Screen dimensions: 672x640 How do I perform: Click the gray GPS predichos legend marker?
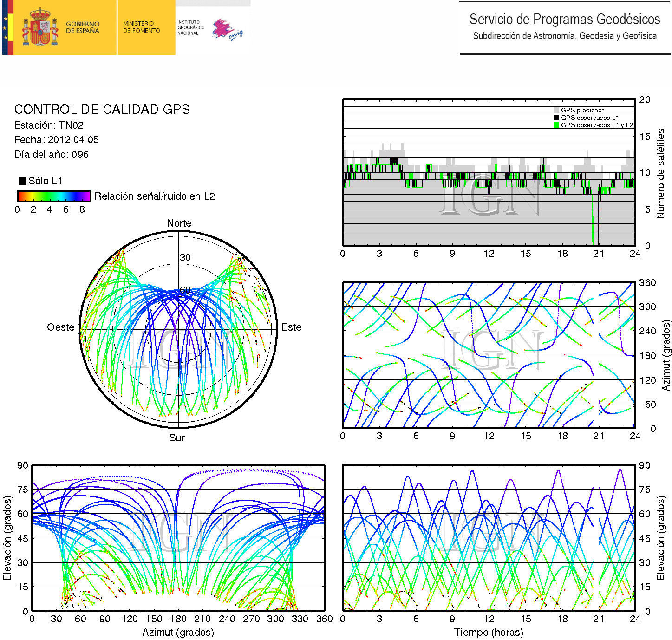click(x=556, y=111)
